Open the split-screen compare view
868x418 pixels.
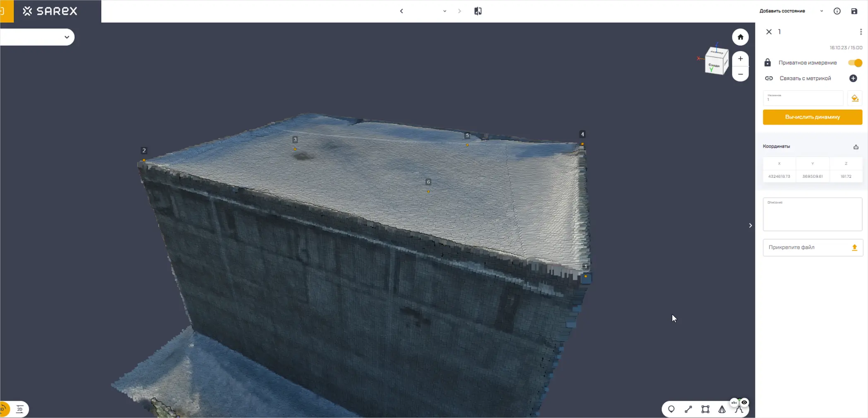pos(478,11)
